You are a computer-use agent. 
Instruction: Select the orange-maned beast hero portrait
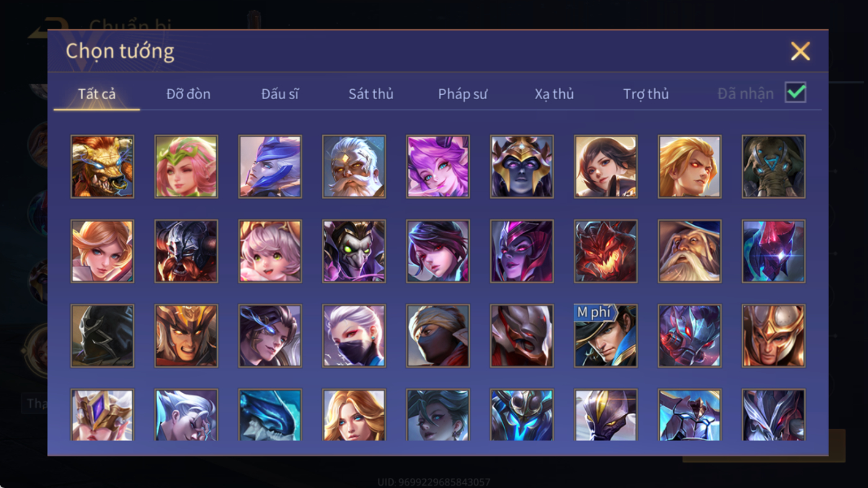tap(102, 167)
